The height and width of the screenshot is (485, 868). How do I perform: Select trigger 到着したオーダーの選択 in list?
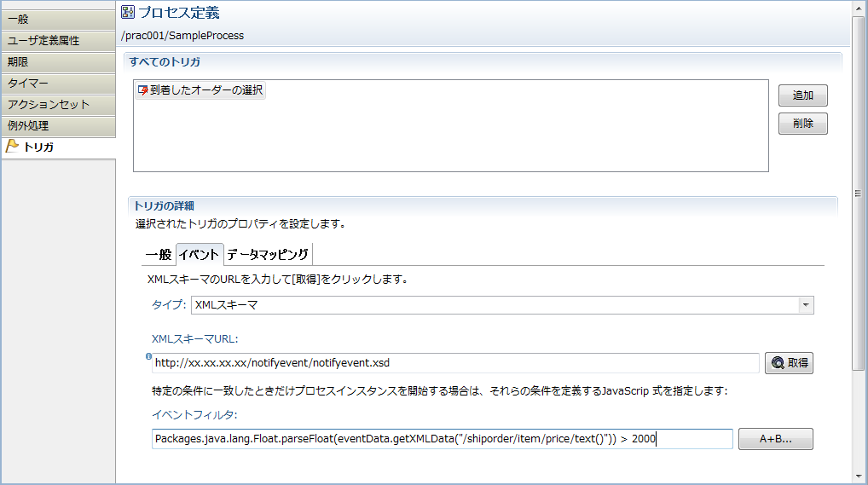[200, 89]
